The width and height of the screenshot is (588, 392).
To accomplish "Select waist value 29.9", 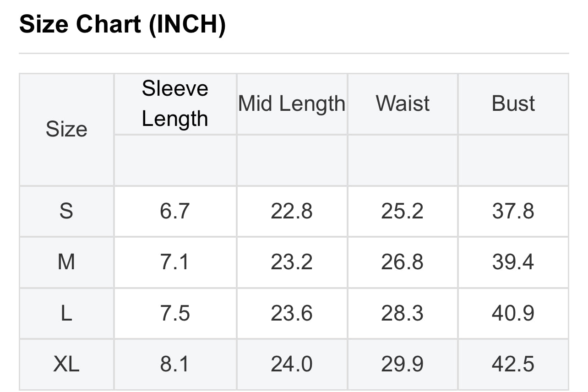I will pos(403,364).
